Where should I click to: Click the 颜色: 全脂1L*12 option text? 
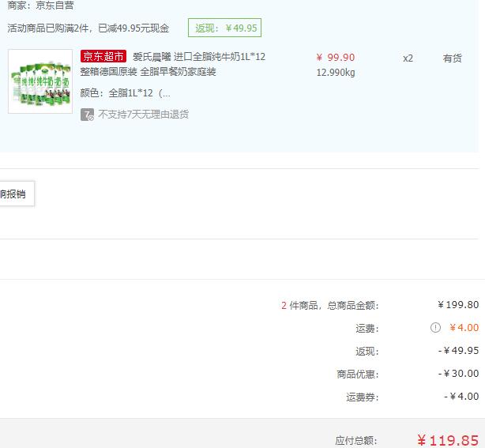(126, 92)
